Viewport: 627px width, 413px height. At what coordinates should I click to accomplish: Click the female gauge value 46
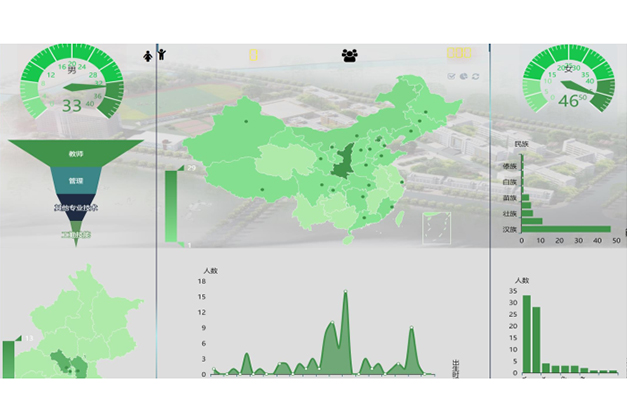[x=568, y=101]
